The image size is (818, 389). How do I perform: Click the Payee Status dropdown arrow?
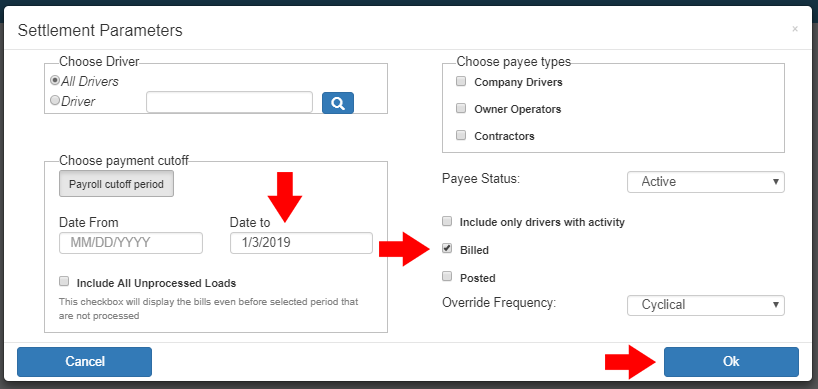775,182
